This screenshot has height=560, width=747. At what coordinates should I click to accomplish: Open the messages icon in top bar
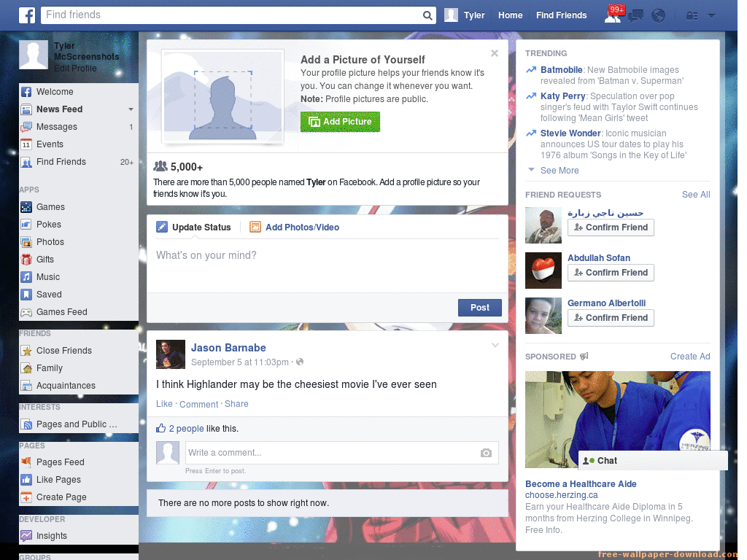click(635, 16)
